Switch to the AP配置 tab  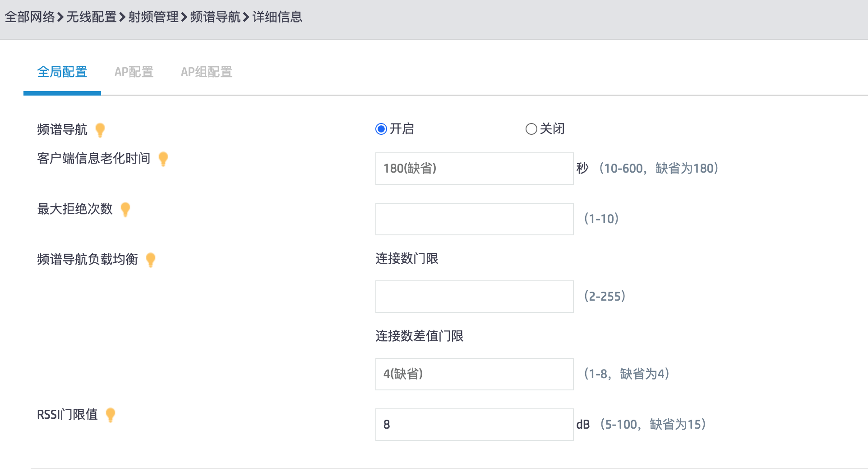(134, 72)
